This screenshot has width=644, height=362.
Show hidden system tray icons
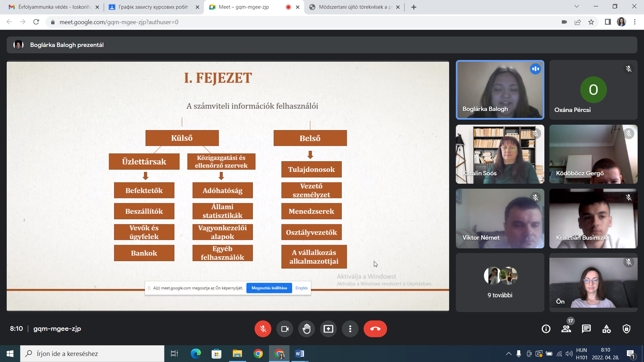point(508,354)
